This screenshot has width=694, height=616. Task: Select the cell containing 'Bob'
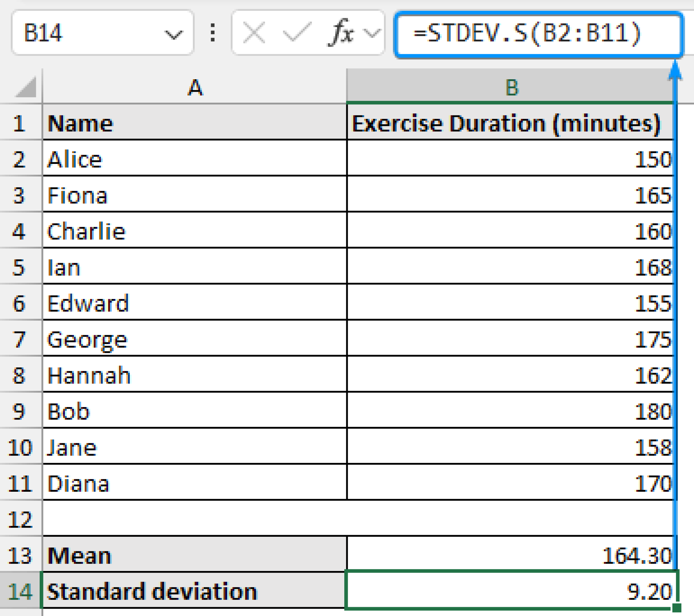click(x=195, y=410)
